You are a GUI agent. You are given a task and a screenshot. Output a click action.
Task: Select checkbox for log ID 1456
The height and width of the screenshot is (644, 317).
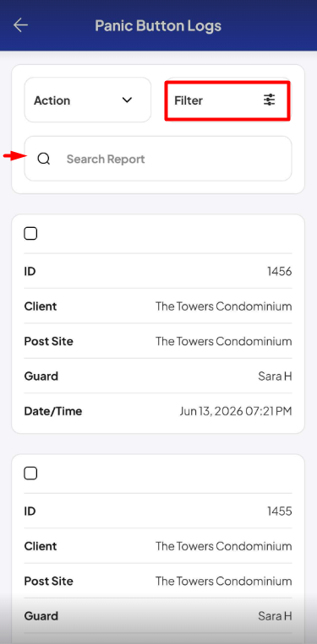pos(30,234)
